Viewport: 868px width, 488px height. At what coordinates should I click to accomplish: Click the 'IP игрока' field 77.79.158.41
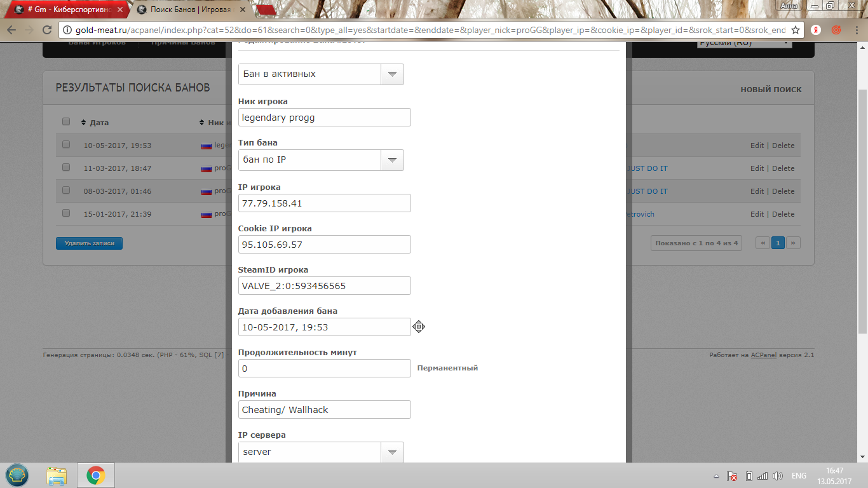click(325, 203)
